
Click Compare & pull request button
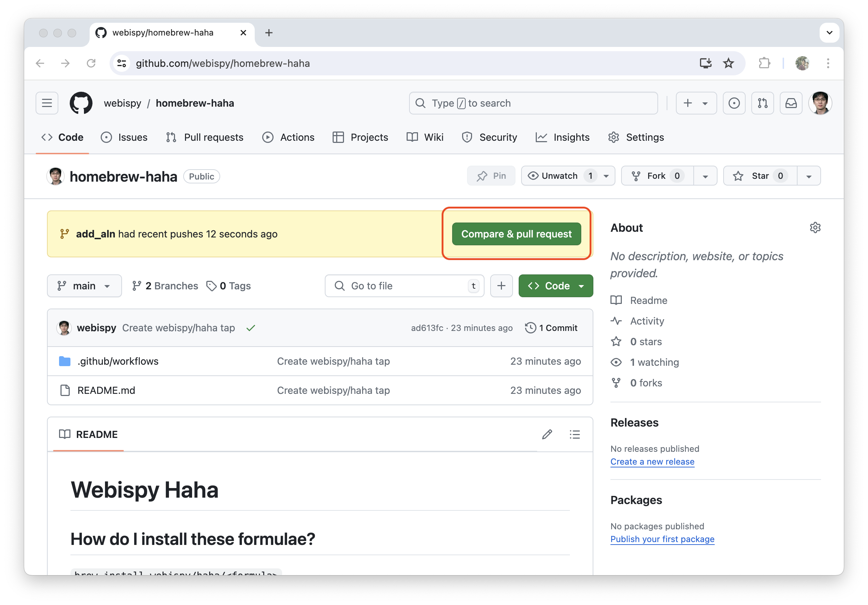517,234
